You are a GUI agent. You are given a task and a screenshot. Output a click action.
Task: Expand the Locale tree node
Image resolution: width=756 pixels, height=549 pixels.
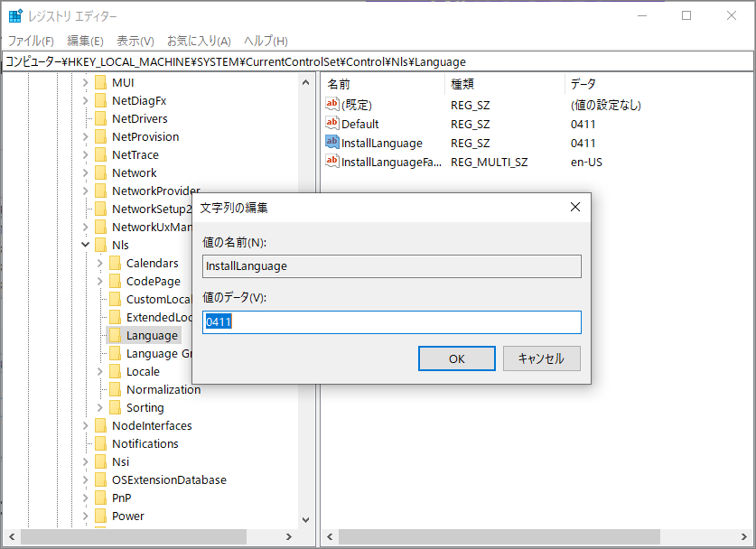[x=99, y=372]
